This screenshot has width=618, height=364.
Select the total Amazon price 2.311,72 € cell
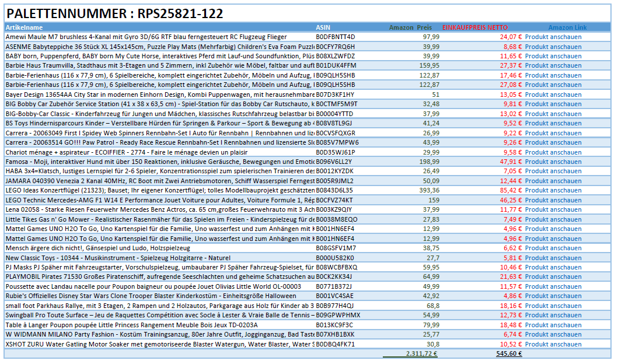click(421, 353)
